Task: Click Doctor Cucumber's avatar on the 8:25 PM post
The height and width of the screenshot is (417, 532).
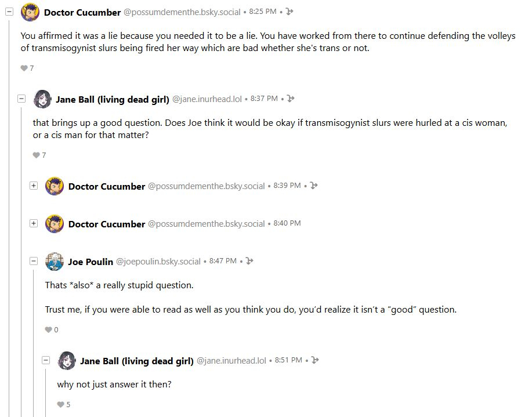Action: 30,12
